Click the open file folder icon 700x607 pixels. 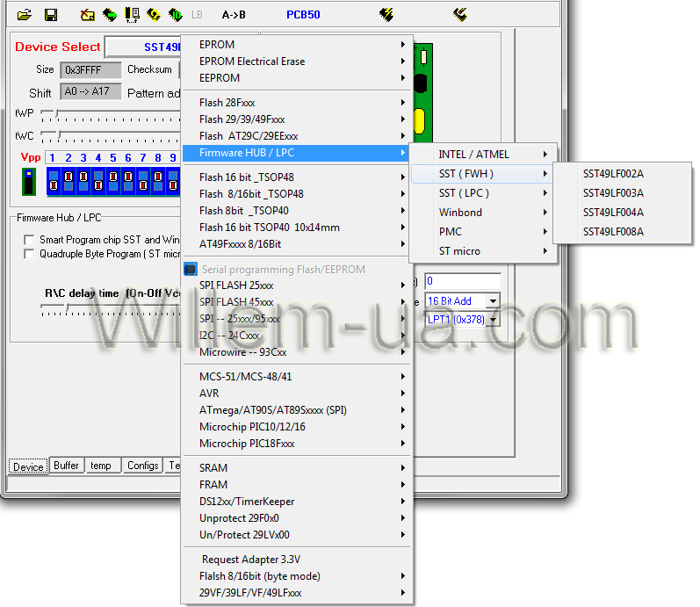pyautogui.click(x=25, y=14)
